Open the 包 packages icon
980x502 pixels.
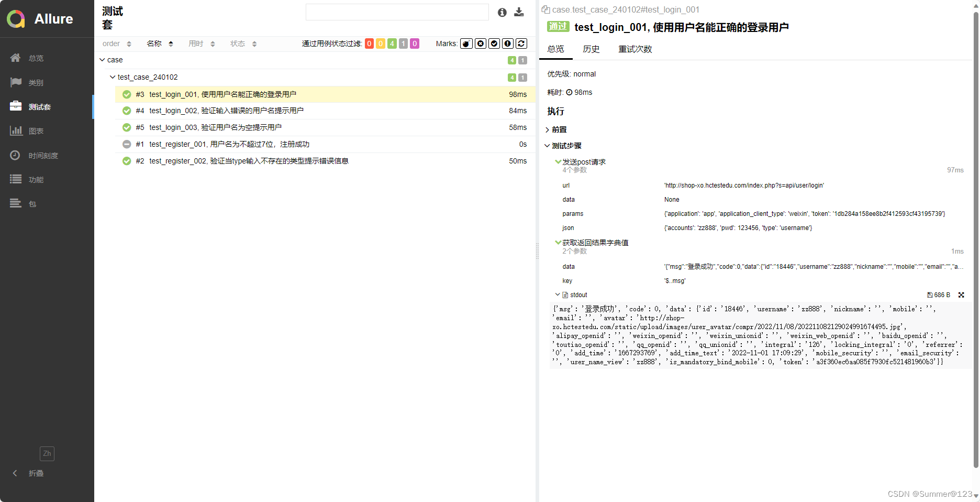click(x=16, y=203)
